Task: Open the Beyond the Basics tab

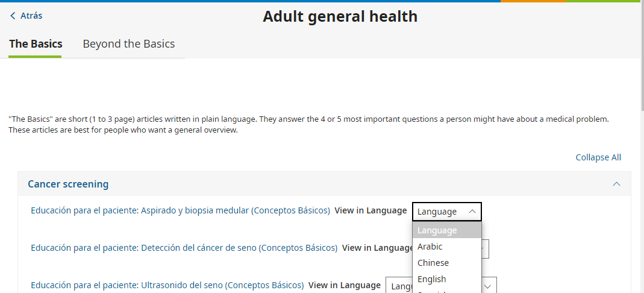Action: (x=128, y=44)
